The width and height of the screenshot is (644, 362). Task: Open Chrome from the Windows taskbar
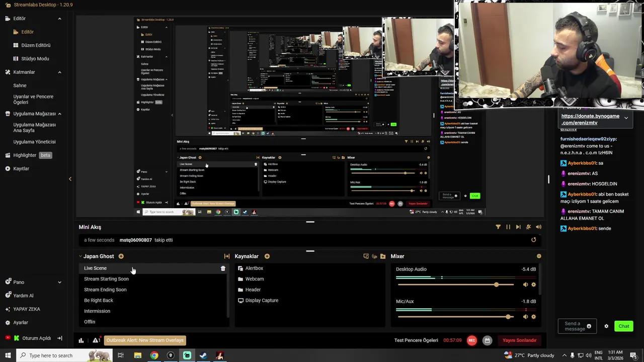[154, 355]
